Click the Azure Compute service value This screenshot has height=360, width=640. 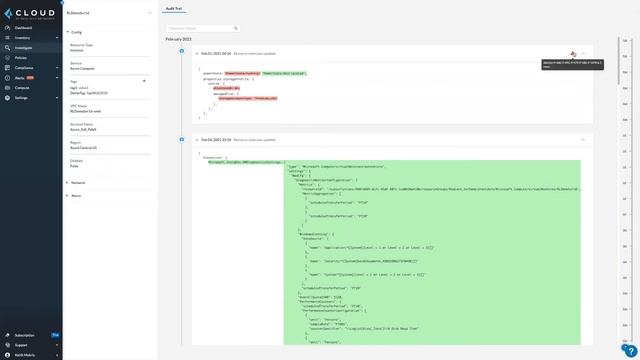82,69
